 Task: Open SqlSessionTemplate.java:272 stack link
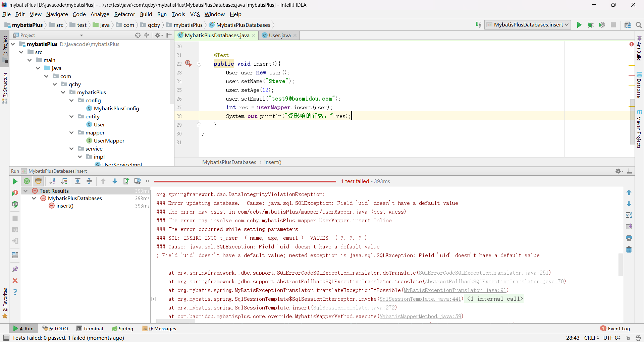[x=354, y=308]
